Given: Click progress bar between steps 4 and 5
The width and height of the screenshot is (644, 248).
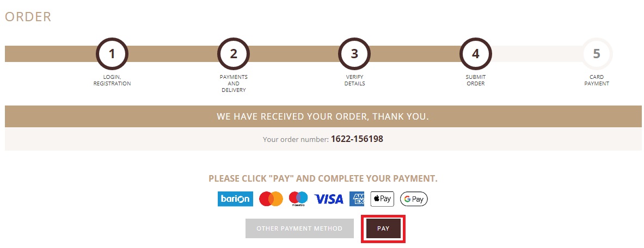Looking at the screenshot, I should [536, 54].
